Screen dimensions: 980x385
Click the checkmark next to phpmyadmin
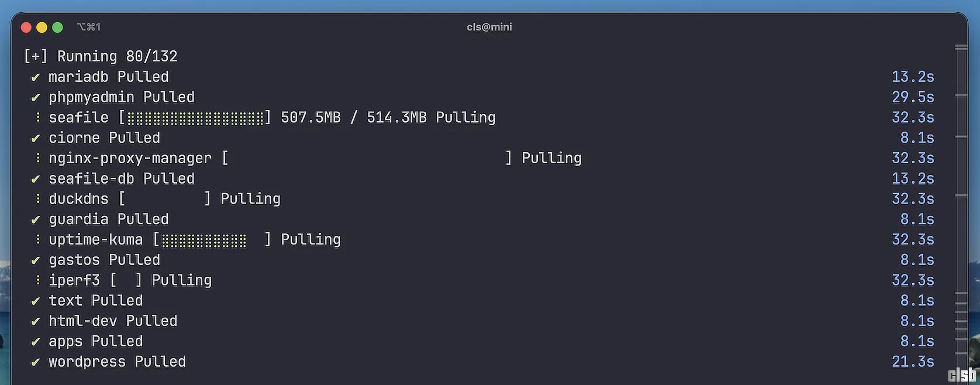(x=36, y=98)
